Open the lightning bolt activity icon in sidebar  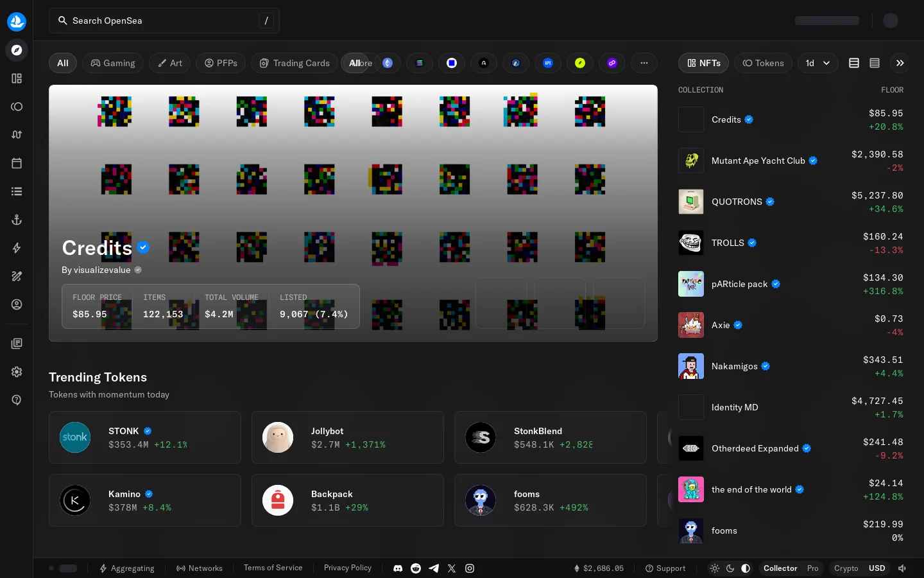pos(17,248)
